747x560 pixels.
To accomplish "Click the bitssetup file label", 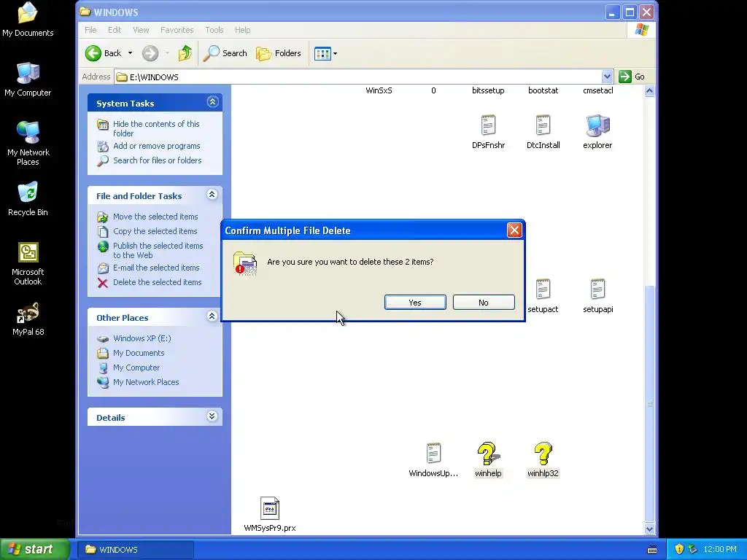I will [488, 90].
